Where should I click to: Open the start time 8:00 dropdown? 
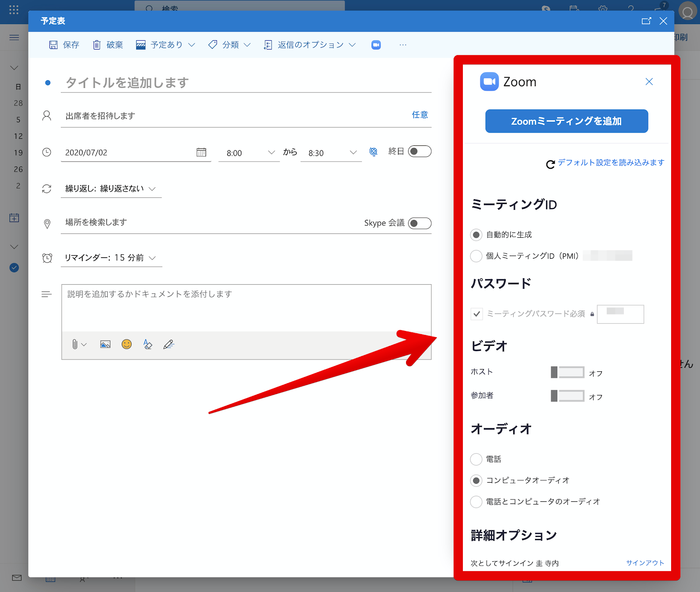pyautogui.click(x=249, y=153)
